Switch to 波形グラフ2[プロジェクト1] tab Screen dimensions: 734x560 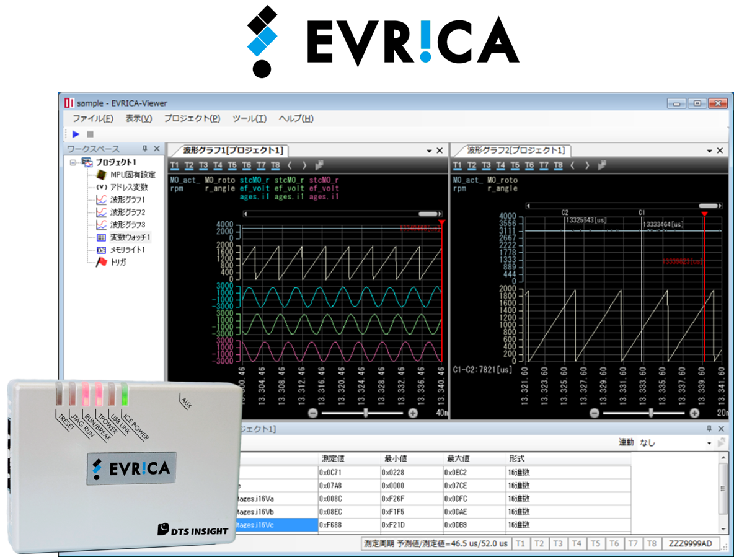tap(516, 150)
